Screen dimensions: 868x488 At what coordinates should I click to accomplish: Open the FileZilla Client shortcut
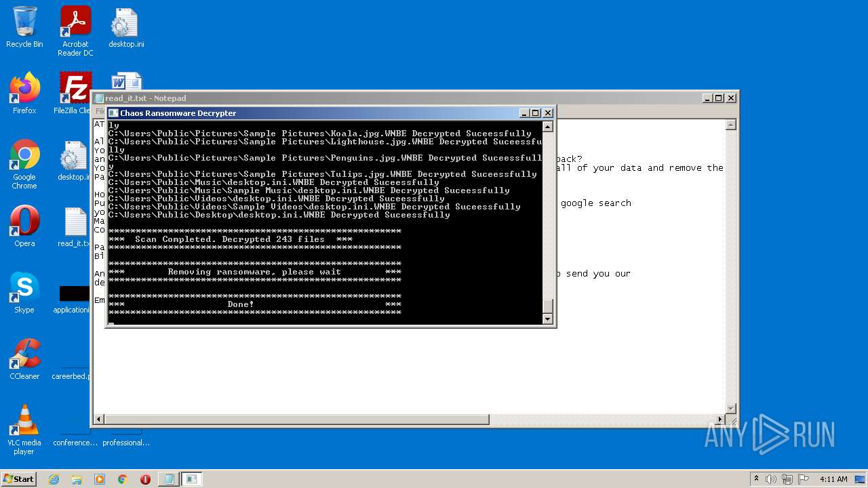(x=73, y=94)
